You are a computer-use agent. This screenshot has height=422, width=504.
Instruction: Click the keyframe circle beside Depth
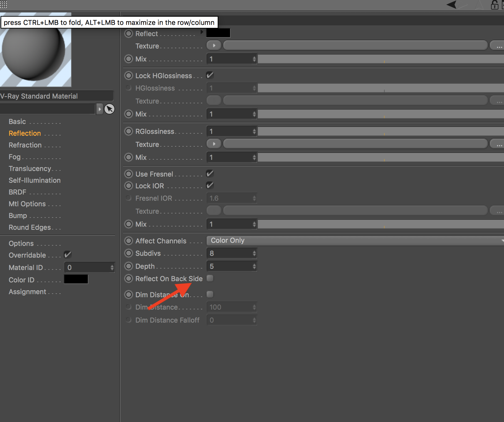click(129, 266)
